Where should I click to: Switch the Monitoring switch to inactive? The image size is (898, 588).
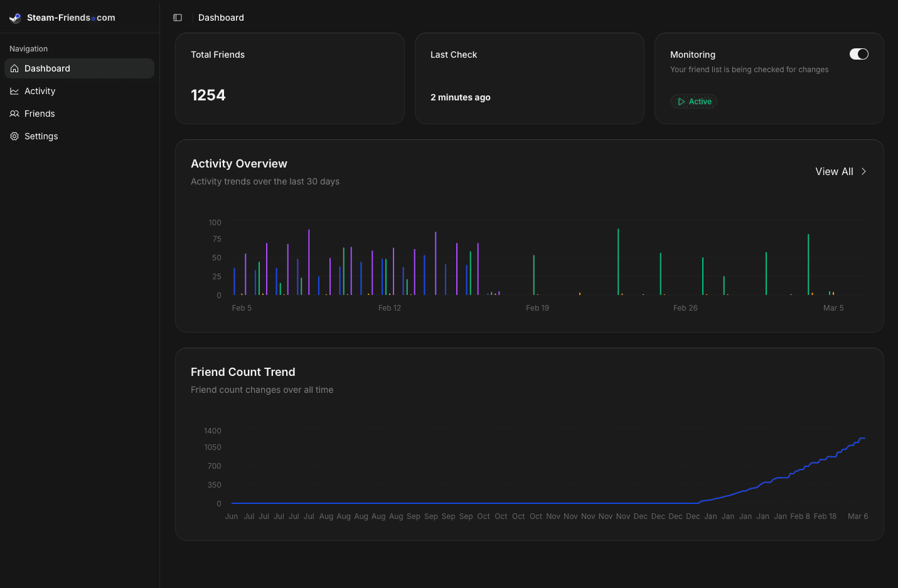(858, 54)
